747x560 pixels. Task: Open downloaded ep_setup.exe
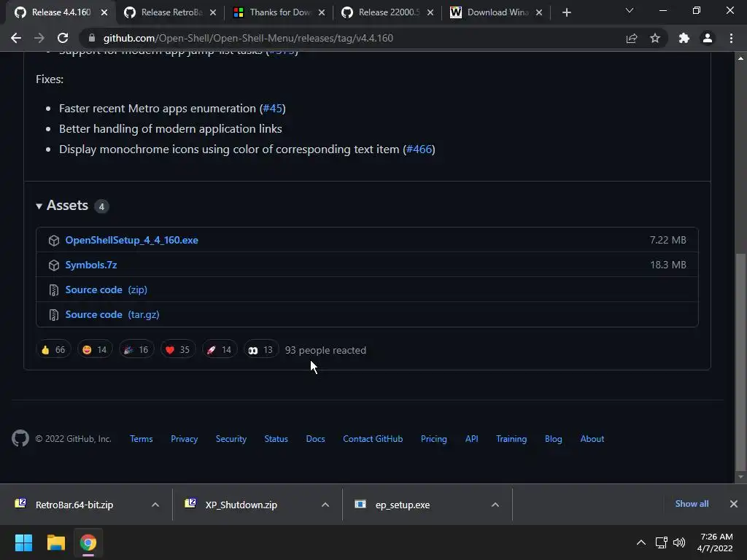point(403,505)
